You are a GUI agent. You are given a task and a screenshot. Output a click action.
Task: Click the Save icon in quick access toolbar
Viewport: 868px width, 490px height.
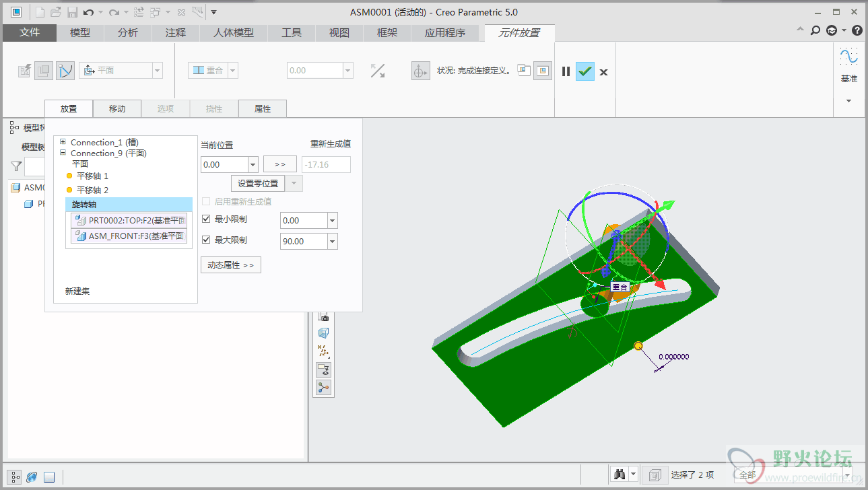point(71,12)
